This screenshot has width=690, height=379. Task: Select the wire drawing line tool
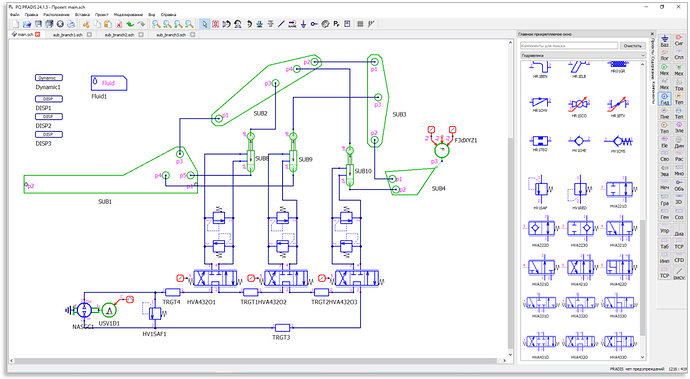[x=281, y=24]
